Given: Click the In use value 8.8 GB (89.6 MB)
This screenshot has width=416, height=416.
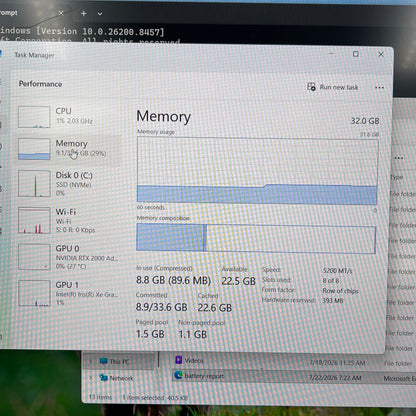Looking at the screenshot, I should pos(173,280).
